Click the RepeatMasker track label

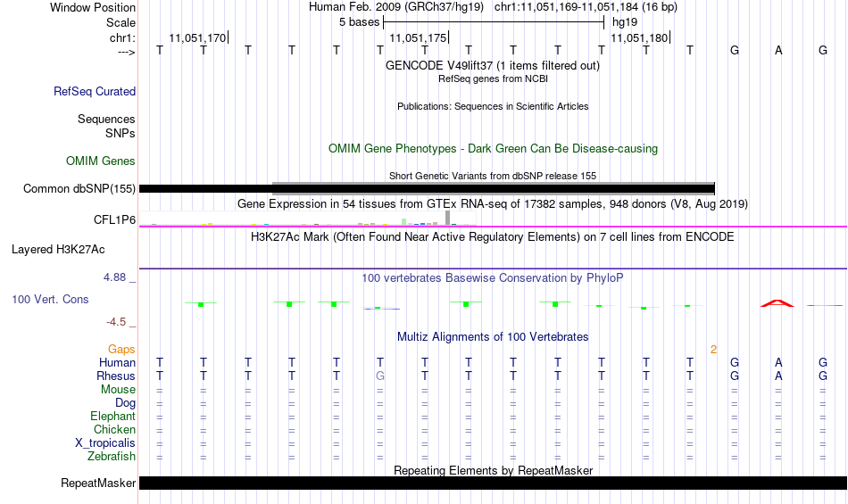(x=98, y=483)
